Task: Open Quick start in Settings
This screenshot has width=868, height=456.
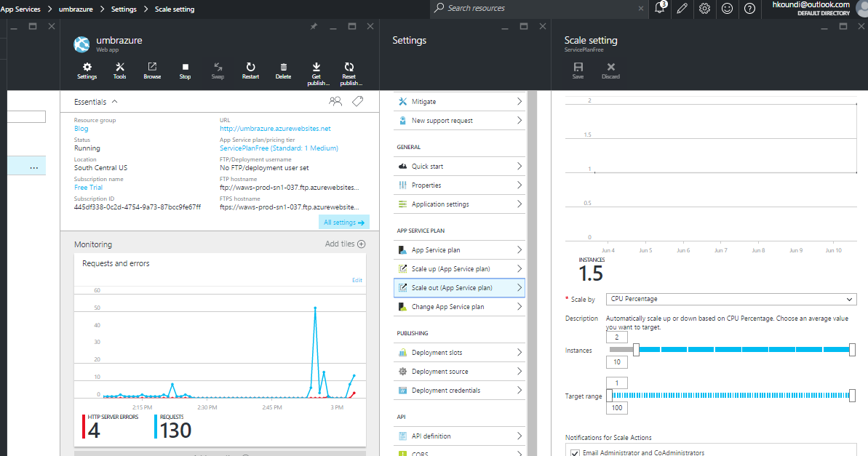Action: (459, 166)
